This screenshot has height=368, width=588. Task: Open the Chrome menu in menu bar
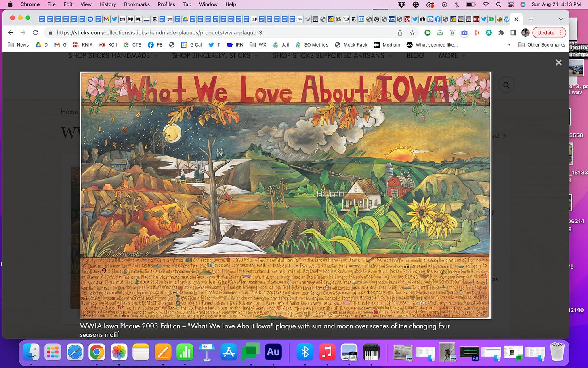point(30,4)
